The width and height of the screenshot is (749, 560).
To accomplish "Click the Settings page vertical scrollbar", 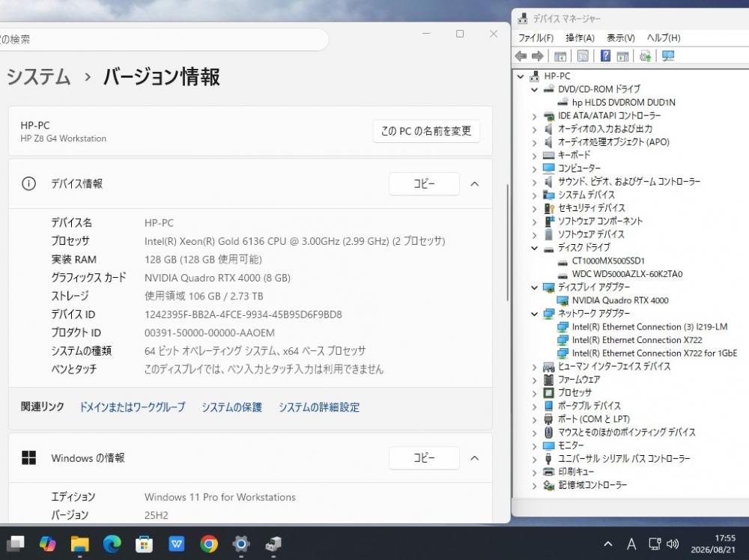I will (508, 243).
